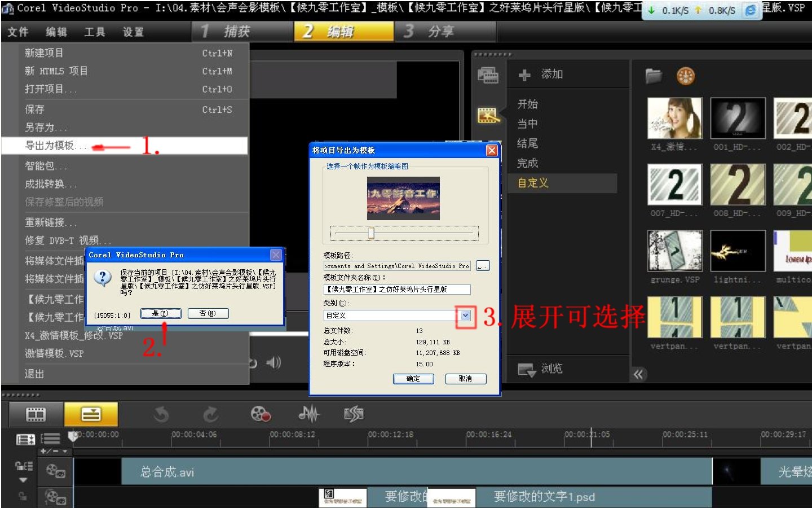
Task: Switch to storyboard view icon
Action: tap(35, 414)
